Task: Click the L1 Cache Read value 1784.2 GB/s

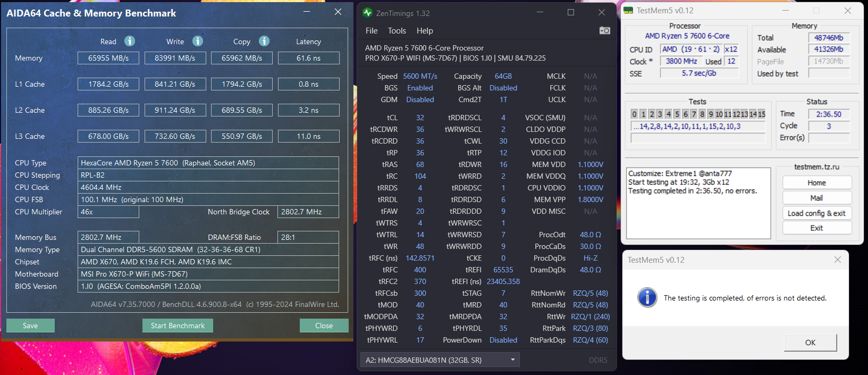Action: click(108, 84)
